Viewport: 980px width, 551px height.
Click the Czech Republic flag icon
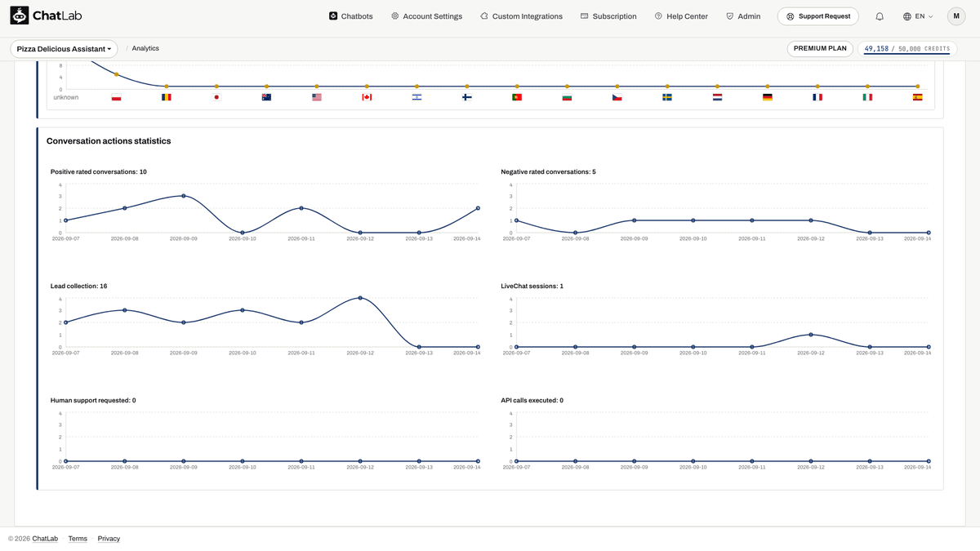coord(617,97)
